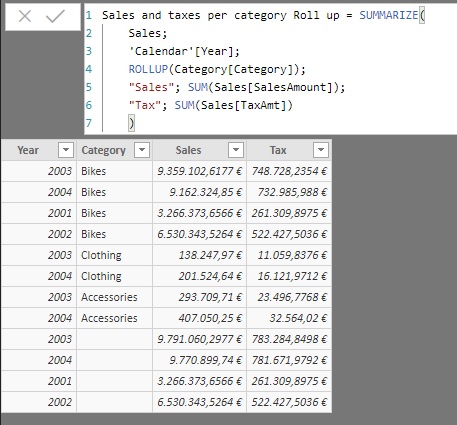Select Tax cell 748.728,2354 €
457x425 pixels.
pyautogui.click(x=289, y=171)
